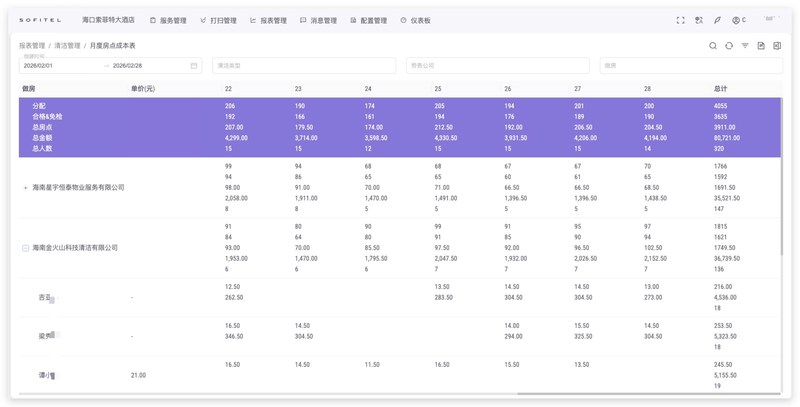Open the filter icon in the toolbar

tap(745, 46)
